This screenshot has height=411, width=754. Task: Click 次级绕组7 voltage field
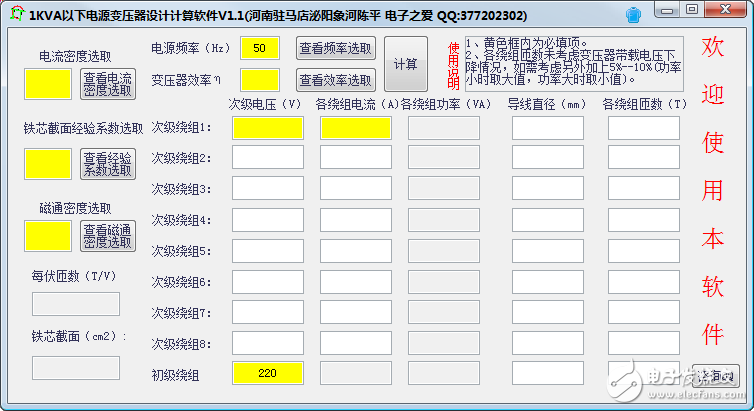pyautogui.click(x=268, y=312)
